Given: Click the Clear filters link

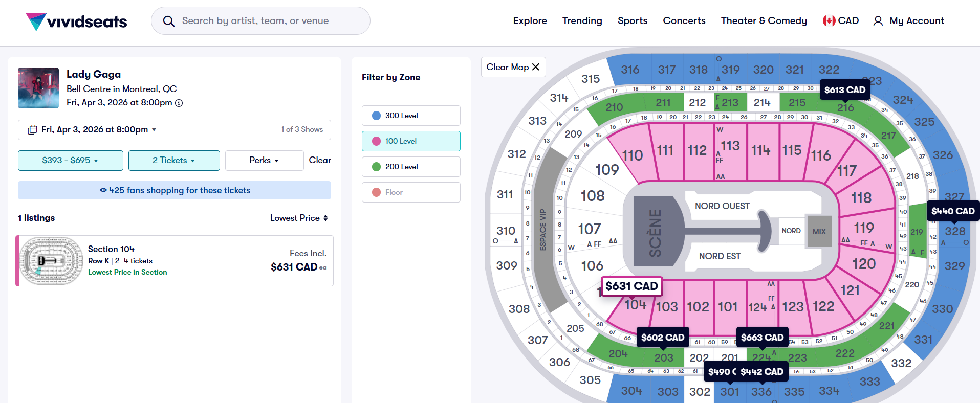Looking at the screenshot, I should point(320,161).
